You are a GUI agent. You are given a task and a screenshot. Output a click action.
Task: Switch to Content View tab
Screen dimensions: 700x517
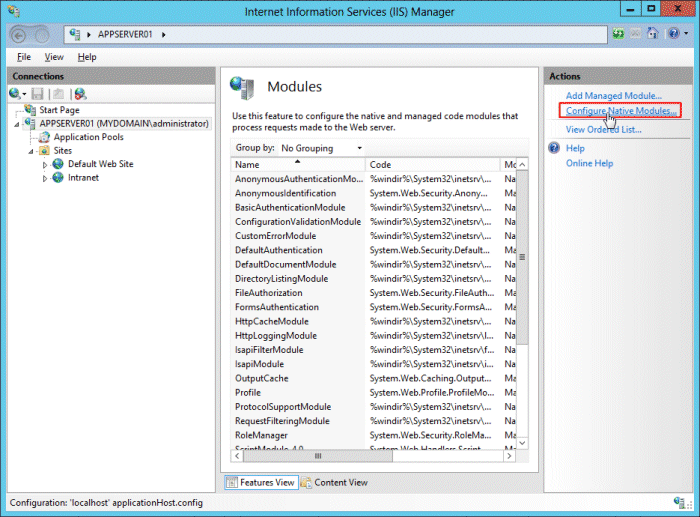pyautogui.click(x=335, y=482)
